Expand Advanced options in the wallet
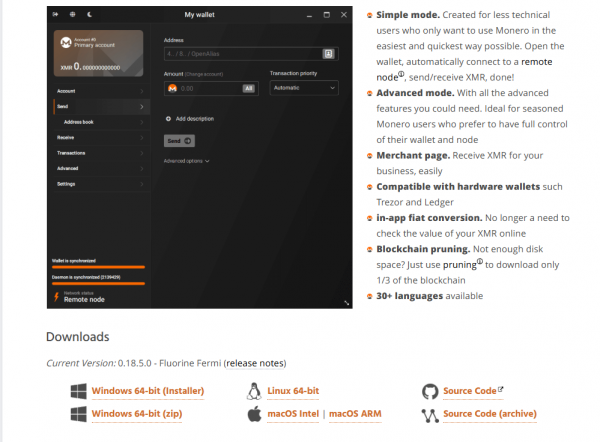Screen dimensions: 600x442 tap(187, 161)
